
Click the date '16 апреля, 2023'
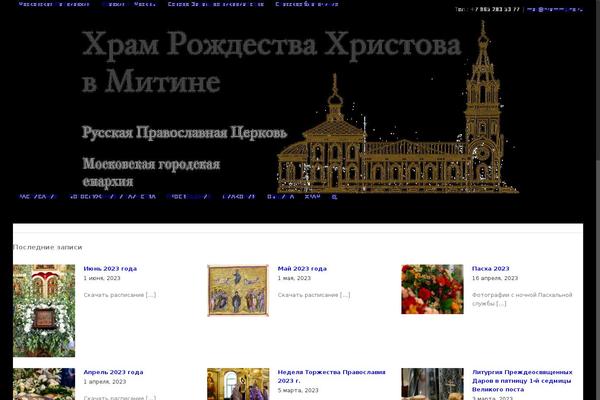(x=495, y=278)
